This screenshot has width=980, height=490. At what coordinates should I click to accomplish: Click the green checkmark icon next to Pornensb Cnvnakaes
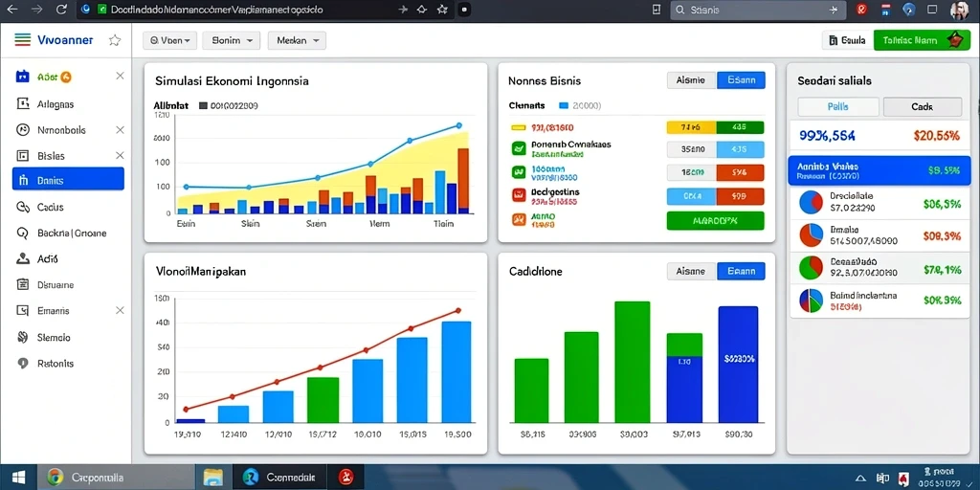[519, 148]
